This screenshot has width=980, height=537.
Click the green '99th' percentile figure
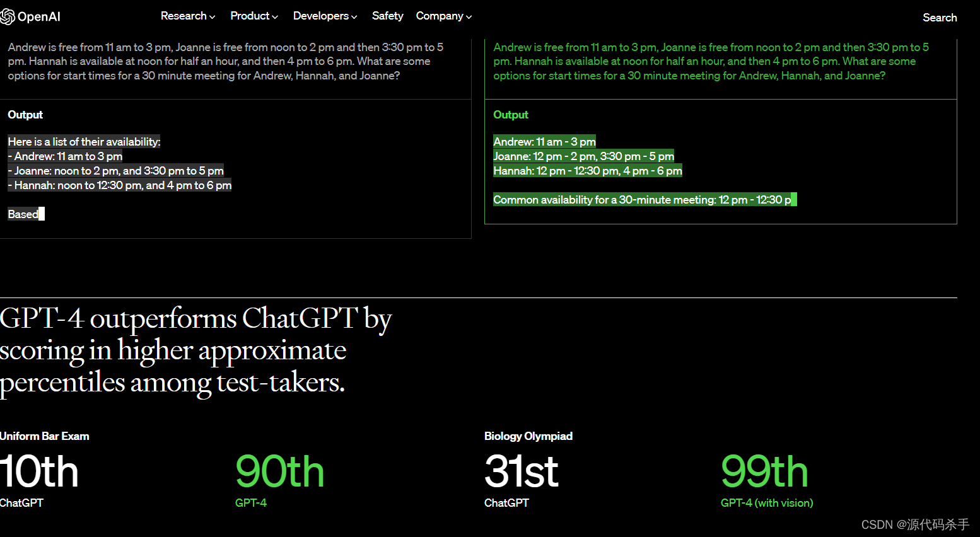coord(765,472)
